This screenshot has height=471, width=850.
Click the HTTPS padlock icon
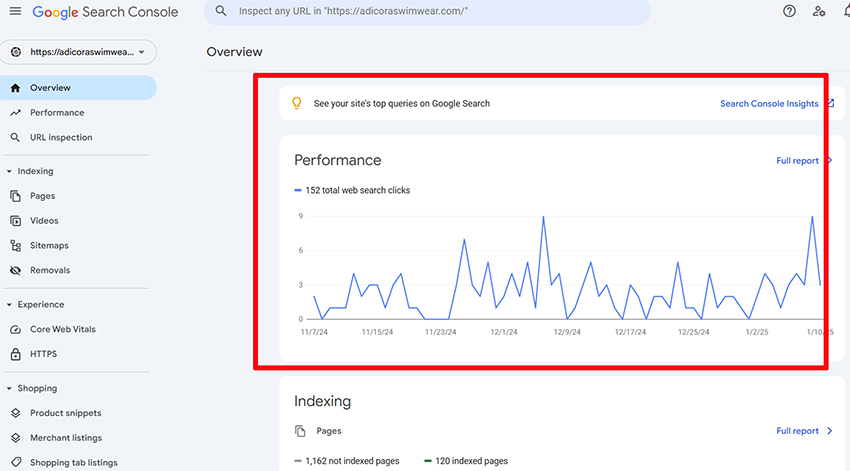pyautogui.click(x=15, y=354)
